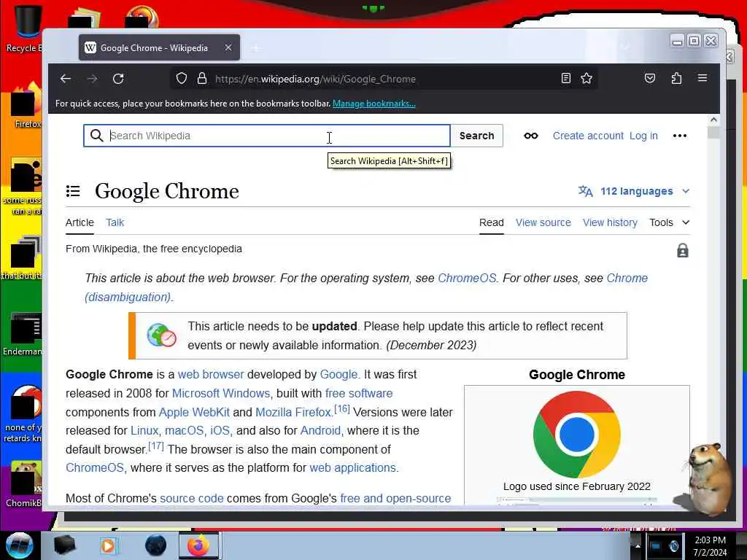Follow the source code link
The width and height of the screenshot is (747, 560).
(192, 498)
